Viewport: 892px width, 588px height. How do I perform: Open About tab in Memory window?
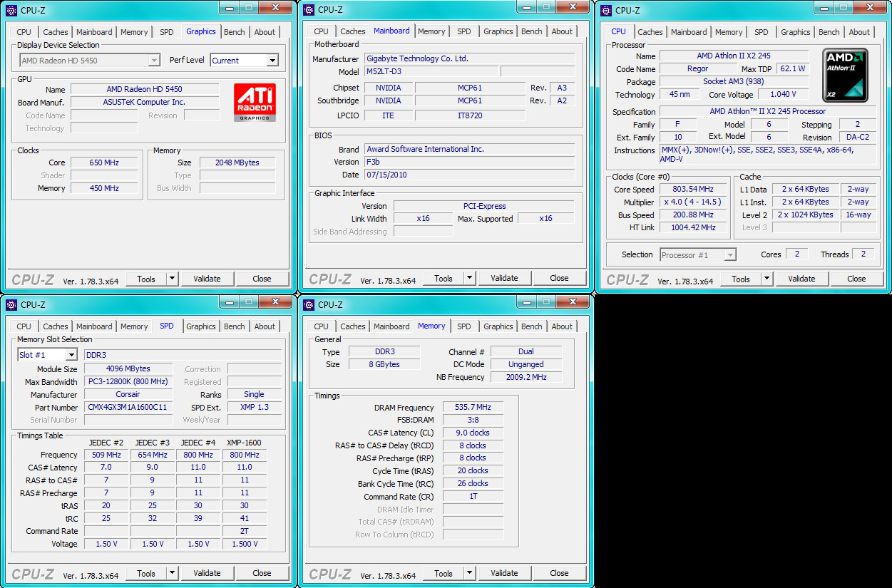point(562,326)
